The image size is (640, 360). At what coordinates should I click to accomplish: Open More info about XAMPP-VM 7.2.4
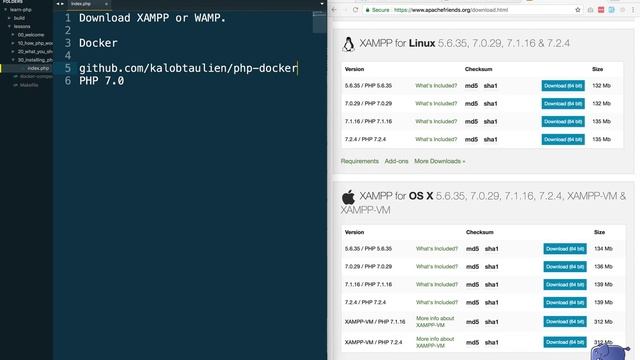(435, 342)
